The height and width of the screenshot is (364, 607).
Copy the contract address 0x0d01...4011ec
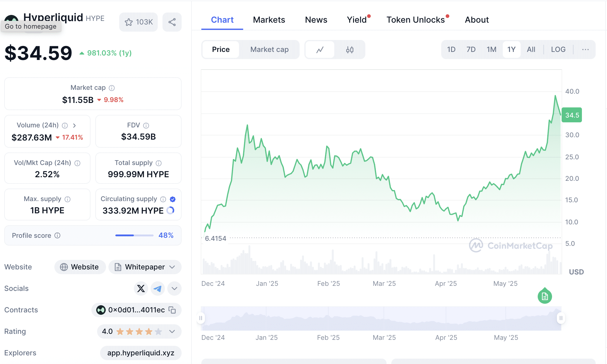click(172, 310)
